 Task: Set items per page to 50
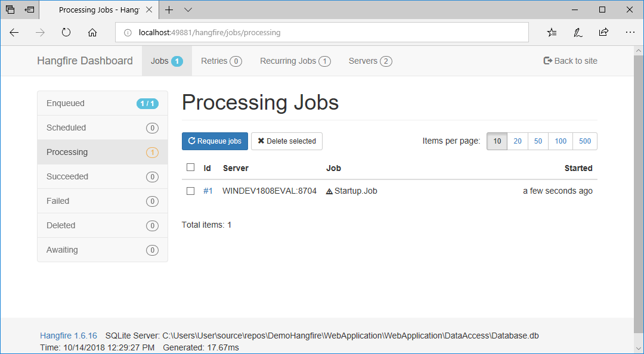coord(538,141)
